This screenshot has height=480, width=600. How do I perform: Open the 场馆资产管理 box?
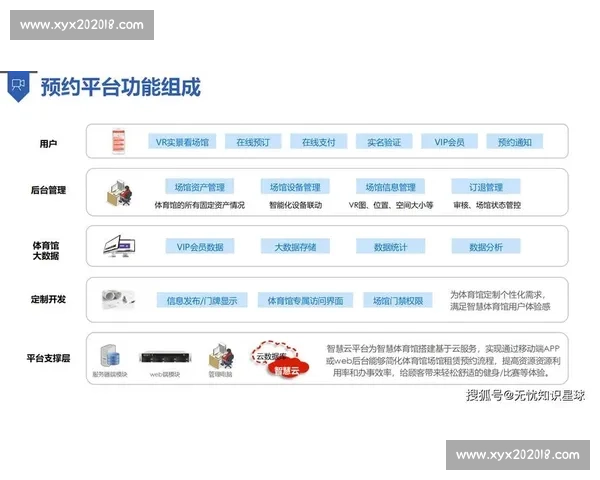[x=199, y=187]
